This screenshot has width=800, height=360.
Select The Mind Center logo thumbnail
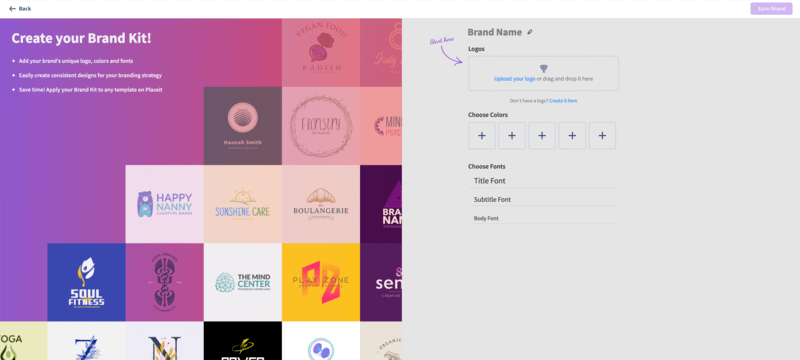(x=243, y=282)
